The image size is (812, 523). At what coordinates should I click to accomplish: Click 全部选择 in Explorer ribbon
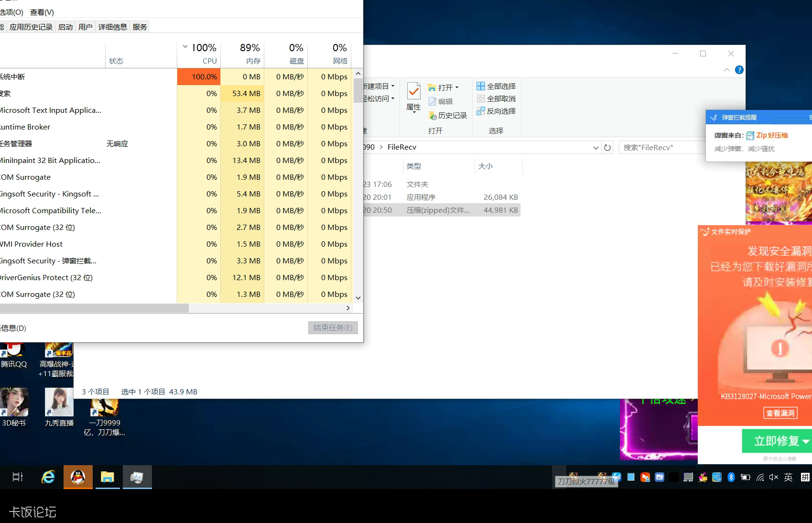click(496, 86)
